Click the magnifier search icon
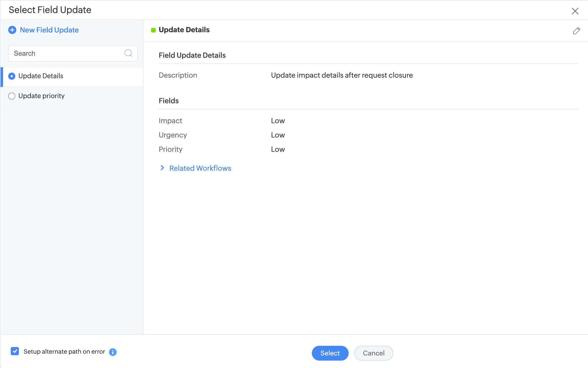 pyautogui.click(x=128, y=53)
